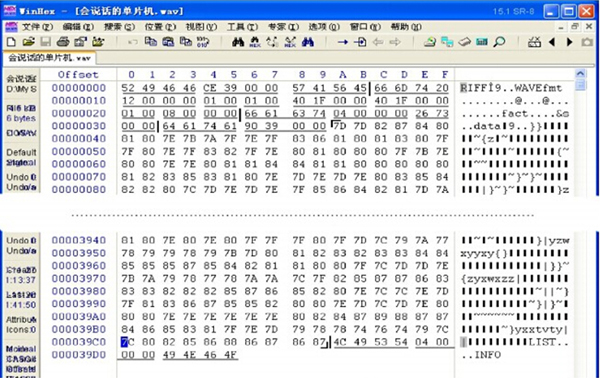Click ASCII text INFO in last row
Image resolution: width=600 pixels, height=378 pixels.
(x=488, y=355)
